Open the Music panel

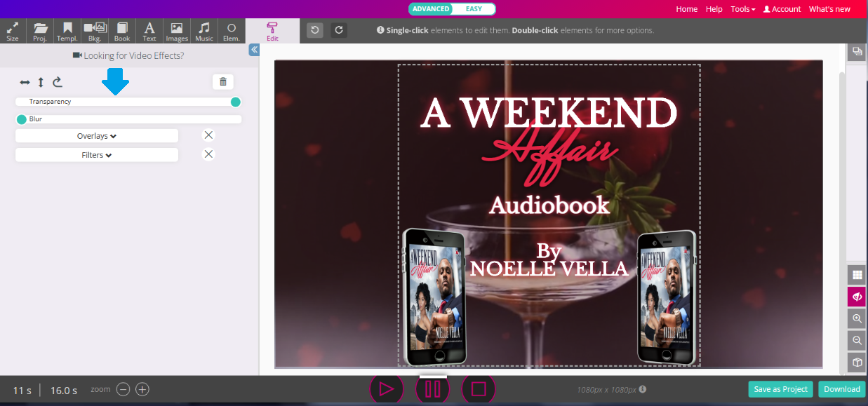pos(204,31)
